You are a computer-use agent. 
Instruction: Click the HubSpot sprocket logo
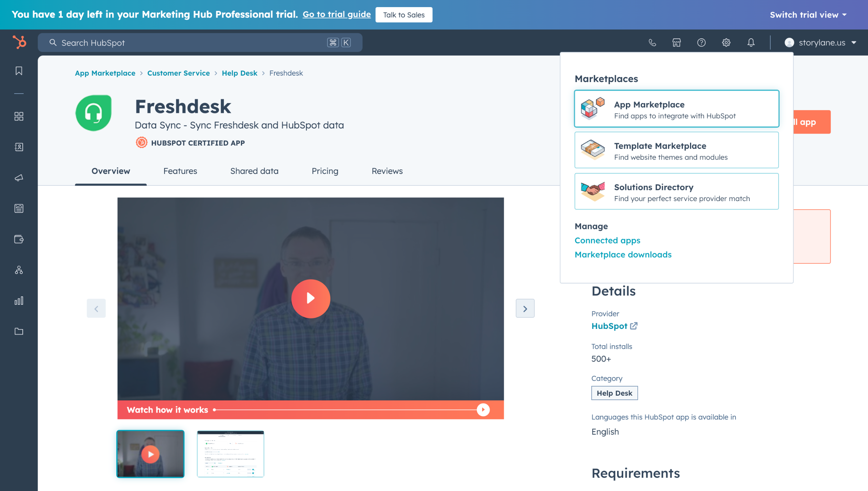pyautogui.click(x=19, y=42)
